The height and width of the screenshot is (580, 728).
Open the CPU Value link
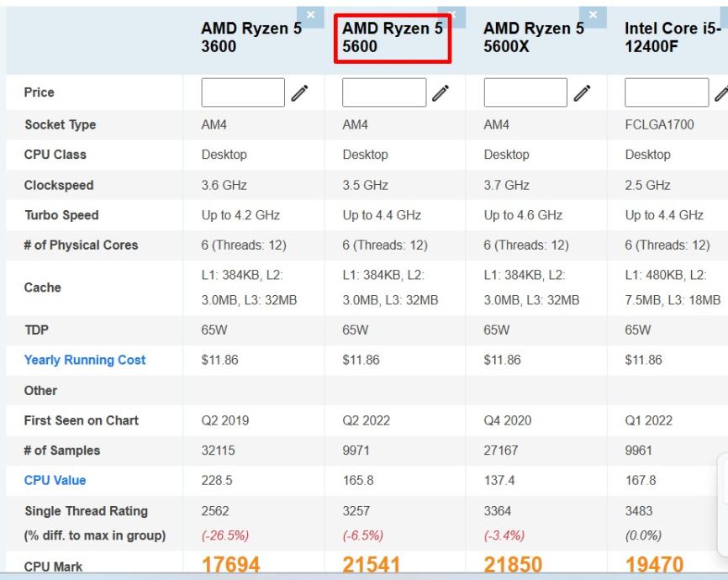[55, 481]
